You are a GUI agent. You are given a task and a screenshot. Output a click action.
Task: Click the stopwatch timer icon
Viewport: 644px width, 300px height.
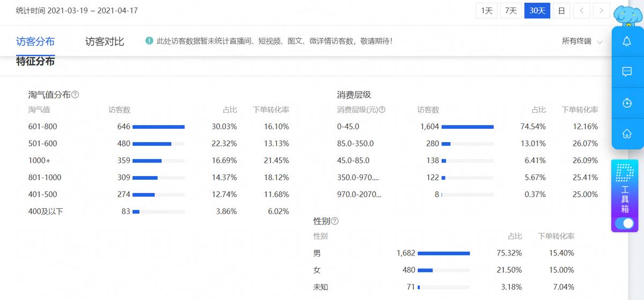626,103
